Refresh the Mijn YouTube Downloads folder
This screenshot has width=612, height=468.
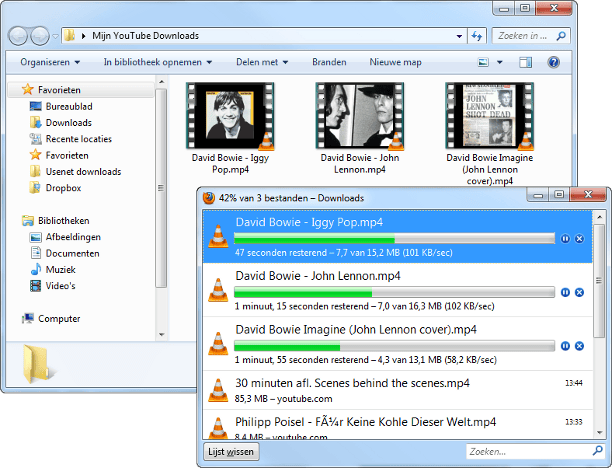[x=477, y=36]
